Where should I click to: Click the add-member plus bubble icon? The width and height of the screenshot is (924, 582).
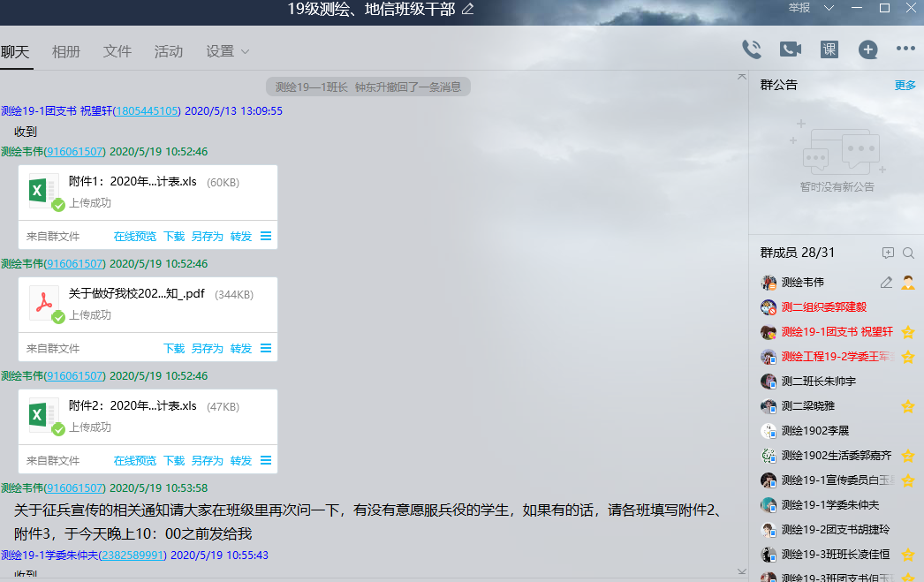coord(868,49)
